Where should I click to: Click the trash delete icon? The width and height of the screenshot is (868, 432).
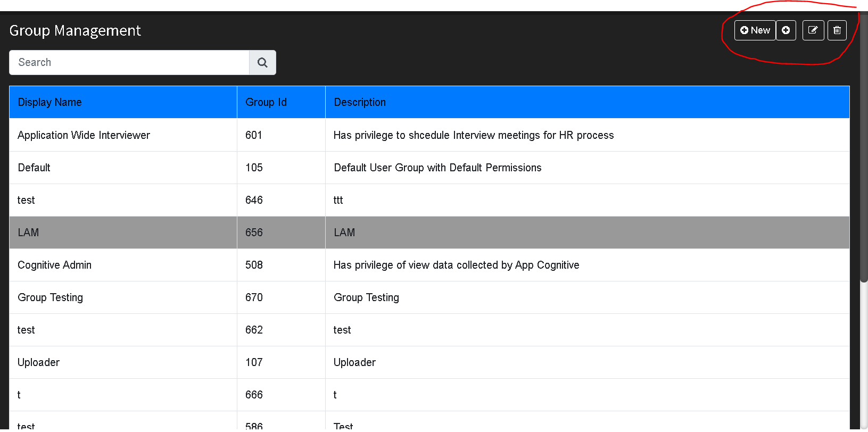(x=837, y=30)
